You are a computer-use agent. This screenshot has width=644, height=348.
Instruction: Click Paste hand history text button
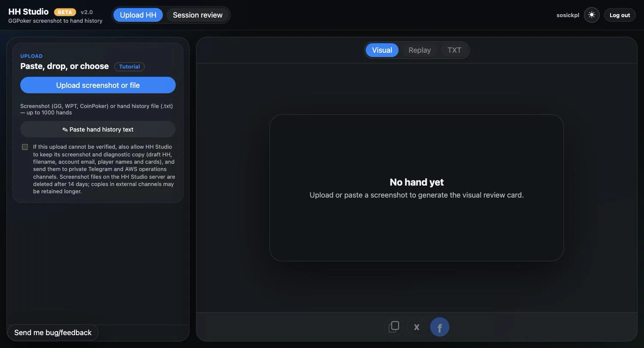[x=98, y=129]
